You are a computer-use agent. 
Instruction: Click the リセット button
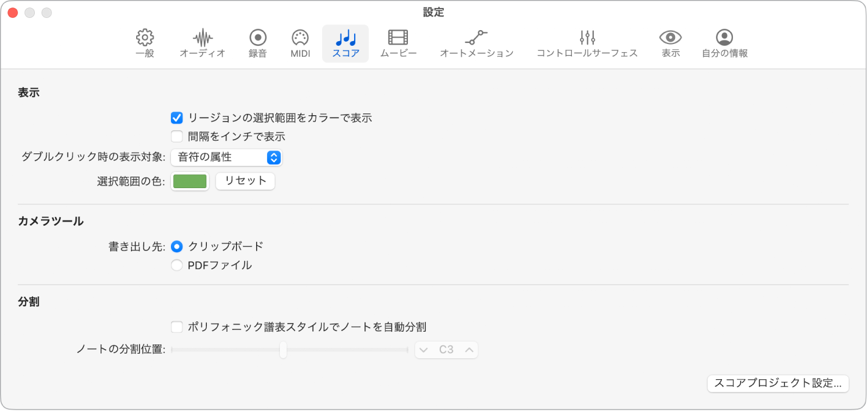(x=245, y=181)
